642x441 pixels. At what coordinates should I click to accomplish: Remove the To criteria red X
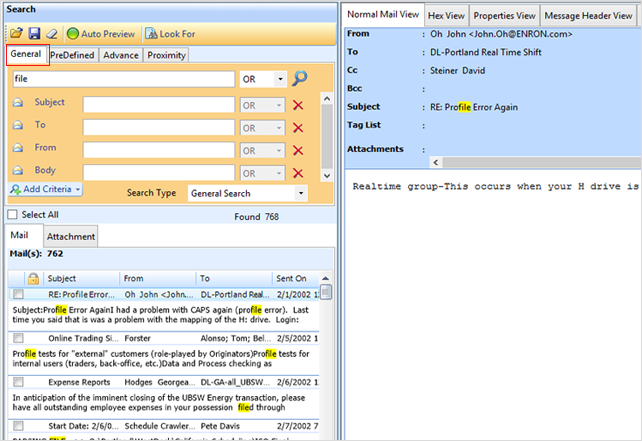(298, 128)
